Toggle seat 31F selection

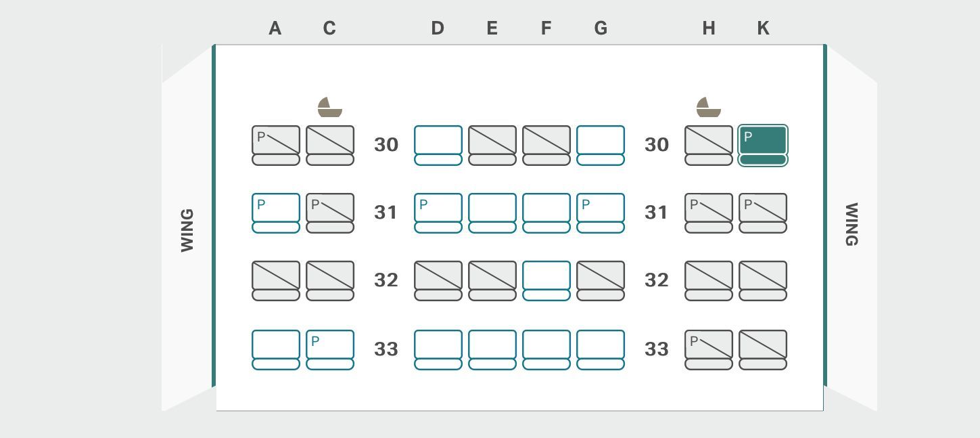[x=546, y=213]
